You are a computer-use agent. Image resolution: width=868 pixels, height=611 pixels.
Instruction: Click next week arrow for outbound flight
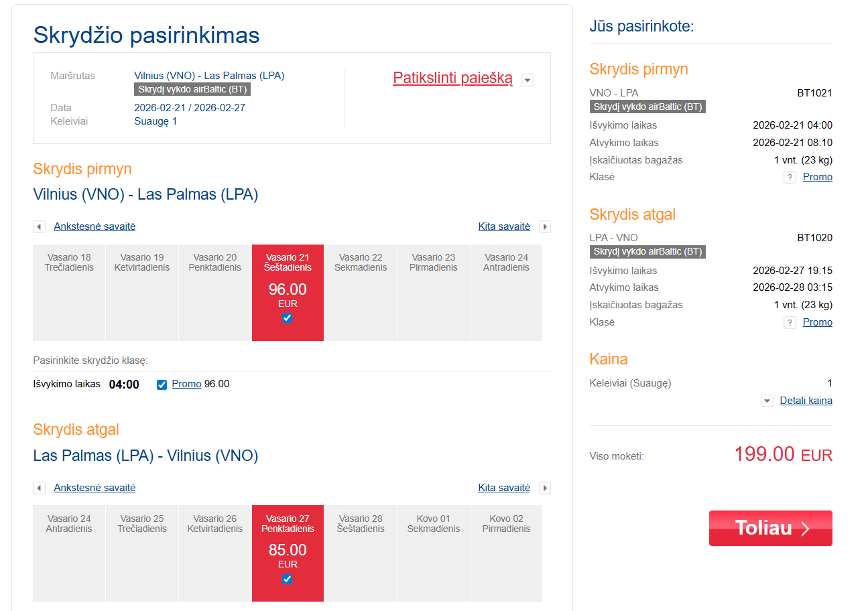click(x=545, y=227)
